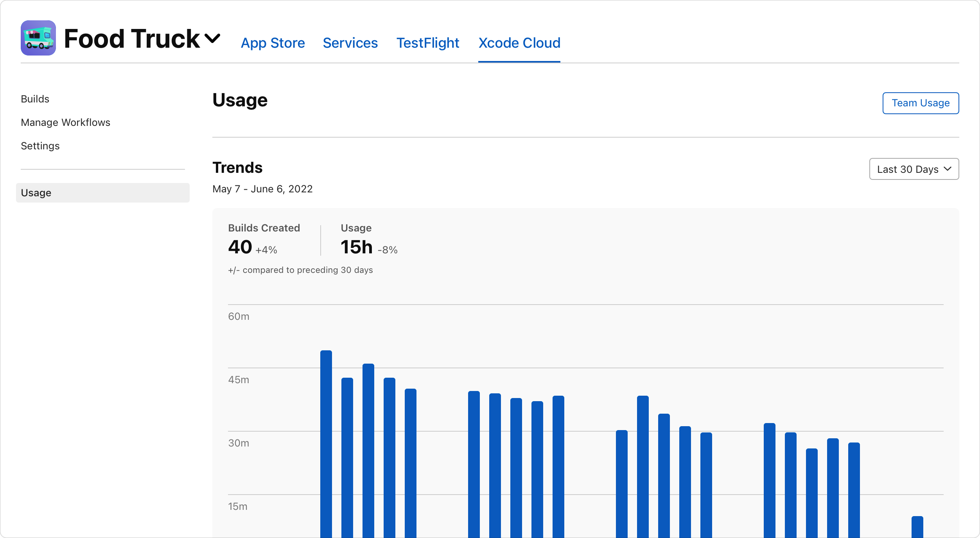Switch to the Services tab
The image size is (980, 538).
coord(350,43)
